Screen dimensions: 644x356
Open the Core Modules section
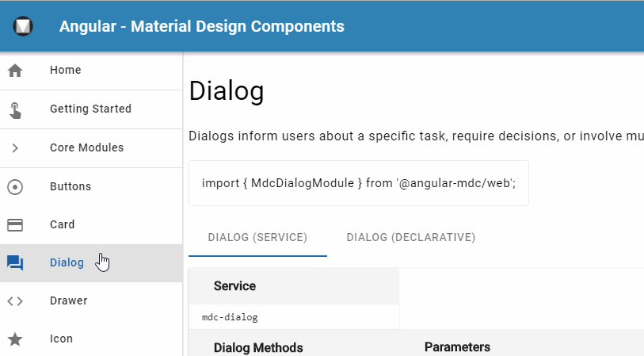(91, 148)
